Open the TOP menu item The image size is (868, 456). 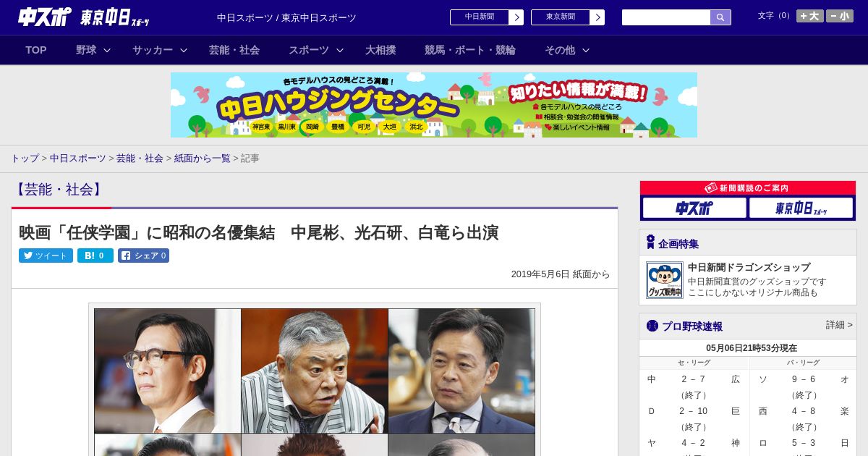(x=36, y=50)
